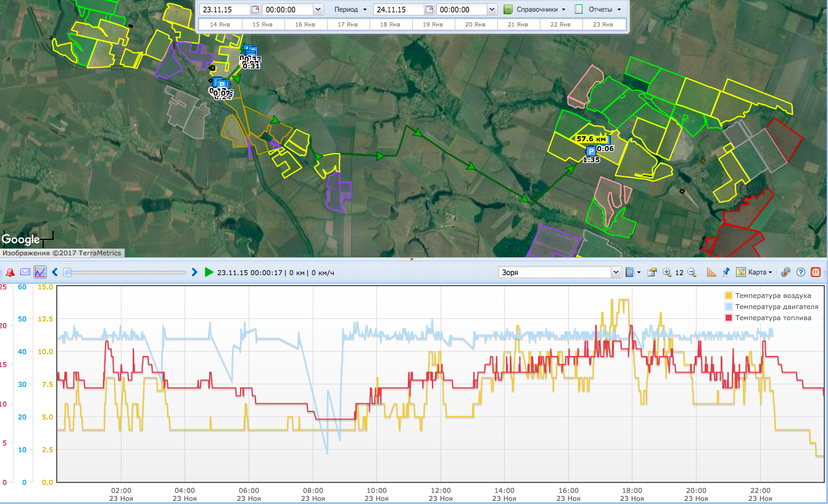Expand the Зоря vehicle dropdown
Viewport: 828px width, 504px height.
coord(616,272)
